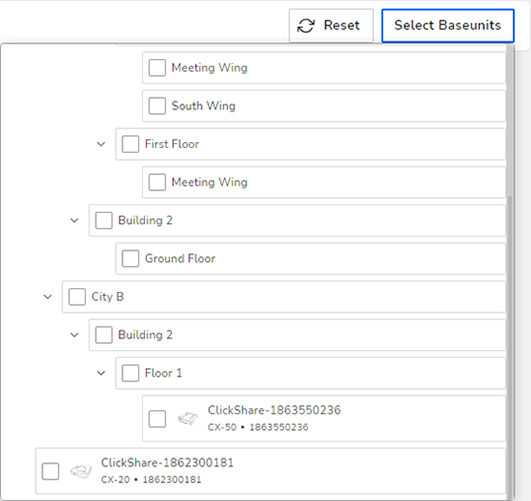Image resolution: width=531 pixels, height=501 pixels.
Task: Collapse Building 2 under City B
Action: point(74,335)
